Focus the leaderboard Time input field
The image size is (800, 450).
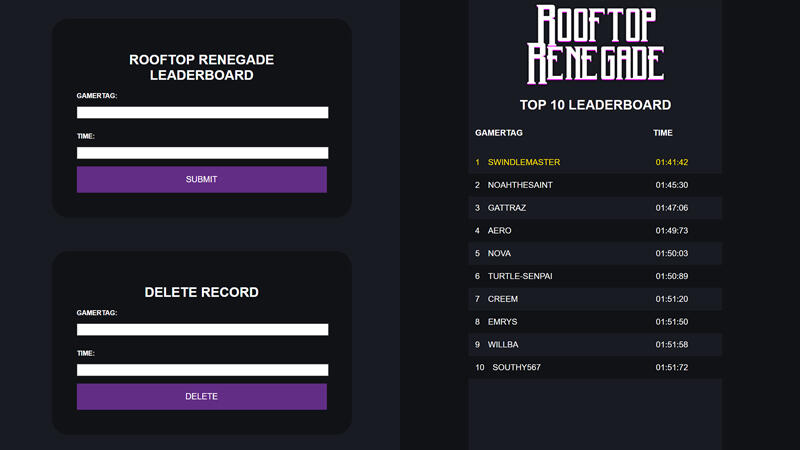202,153
